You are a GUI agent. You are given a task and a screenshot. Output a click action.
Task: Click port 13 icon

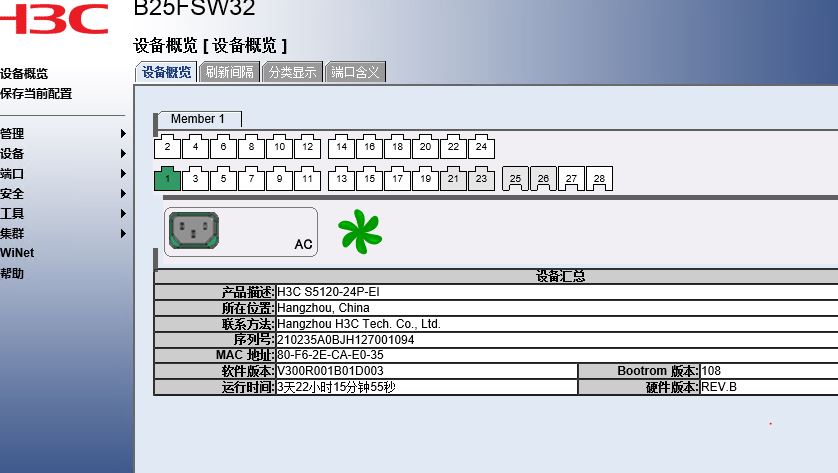point(342,179)
